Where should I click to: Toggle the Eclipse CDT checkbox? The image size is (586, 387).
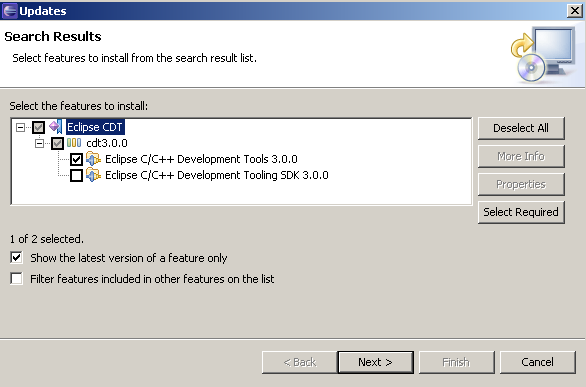(38, 127)
